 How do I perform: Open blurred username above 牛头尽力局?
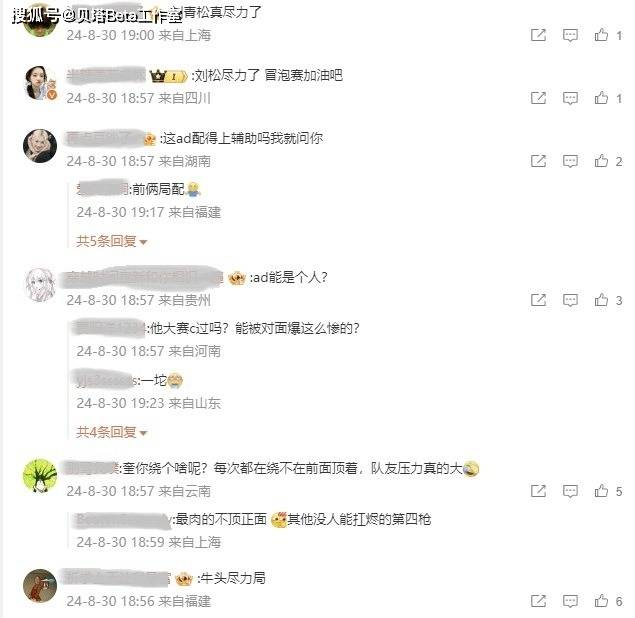115,578
